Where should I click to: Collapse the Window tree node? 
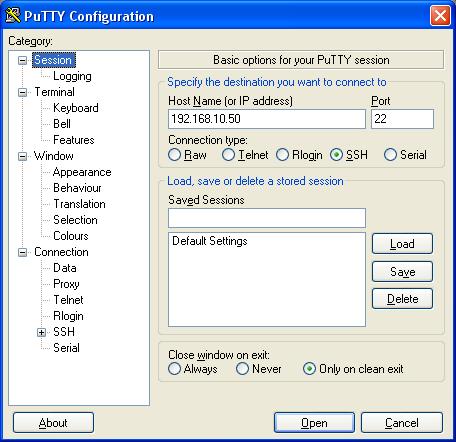pyautogui.click(x=22, y=156)
